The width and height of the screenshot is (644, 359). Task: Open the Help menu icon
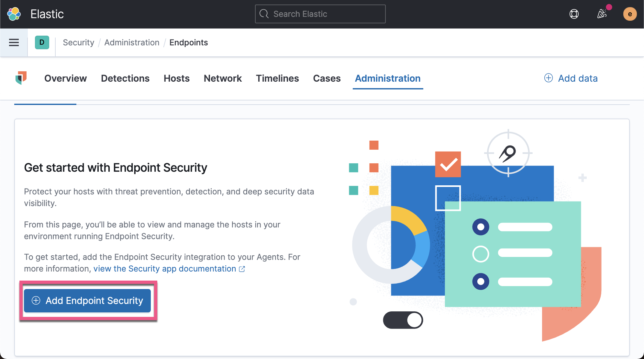[x=574, y=14]
